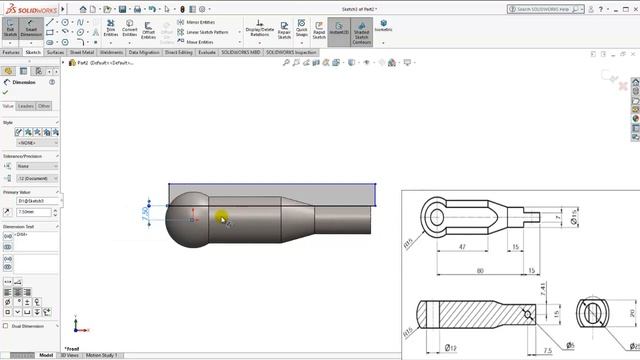
Task: Pick the Line sketch tool
Action: point(50,22)
